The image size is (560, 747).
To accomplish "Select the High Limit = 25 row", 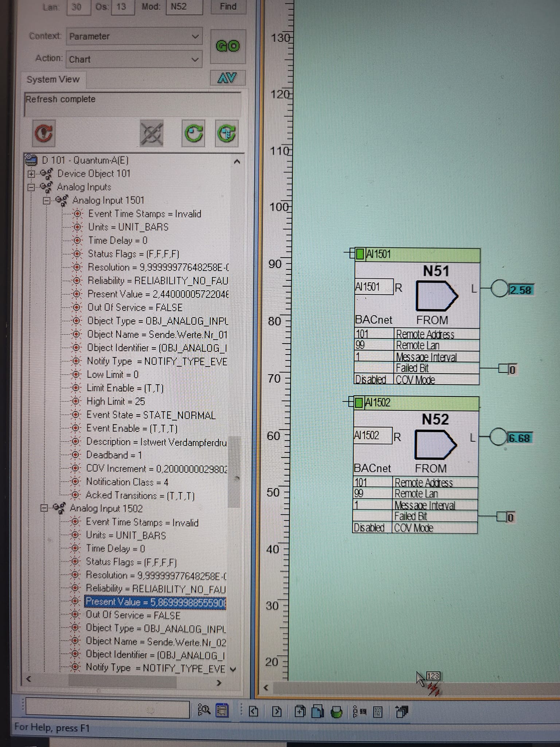I will [116, 402].
